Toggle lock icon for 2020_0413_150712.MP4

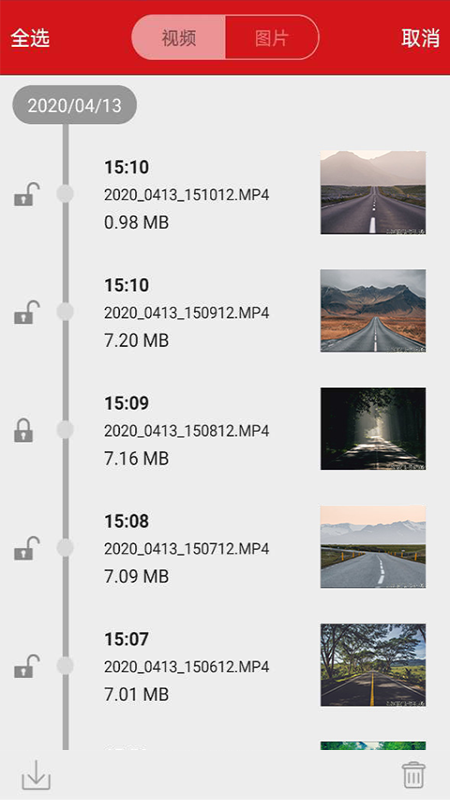tap(27, 548)
